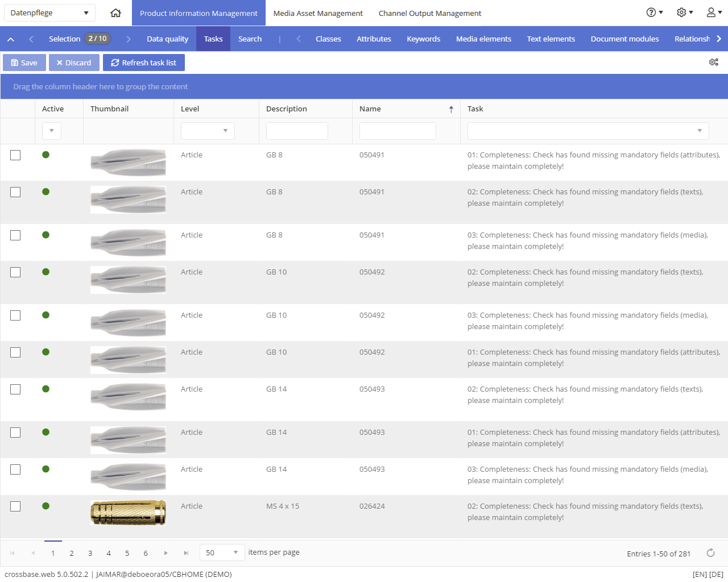Click the Name column sort arrow
This screenshot has width=728, height=582.
[x=451, y=109]
